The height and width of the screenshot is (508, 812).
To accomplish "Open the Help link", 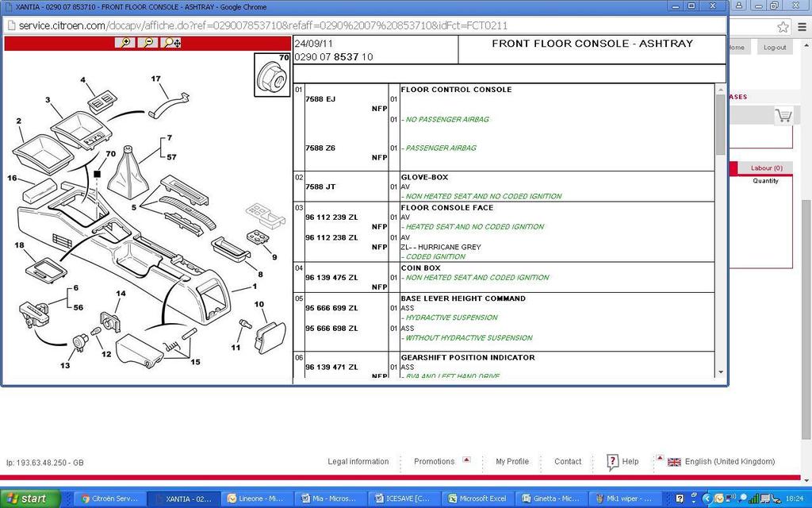I will click(630, 461).
